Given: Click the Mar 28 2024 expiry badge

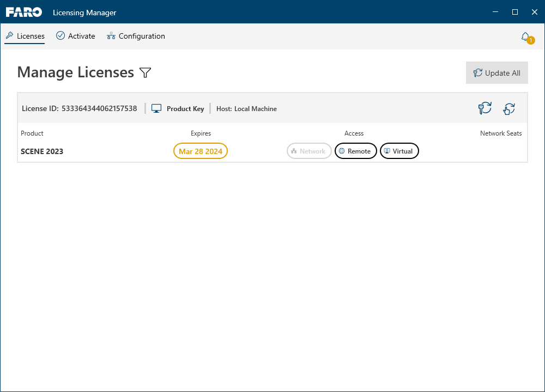Looking at the screenshot, I should pos(201,151).
